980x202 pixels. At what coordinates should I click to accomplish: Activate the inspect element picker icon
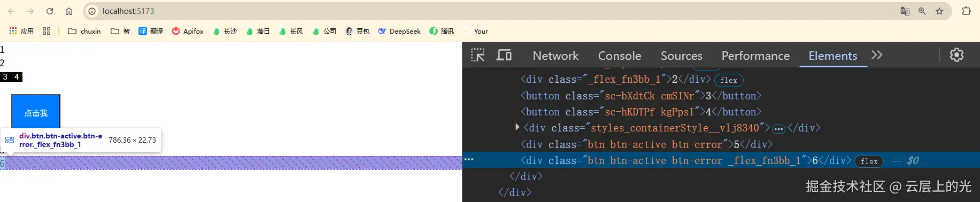point(477,55)
